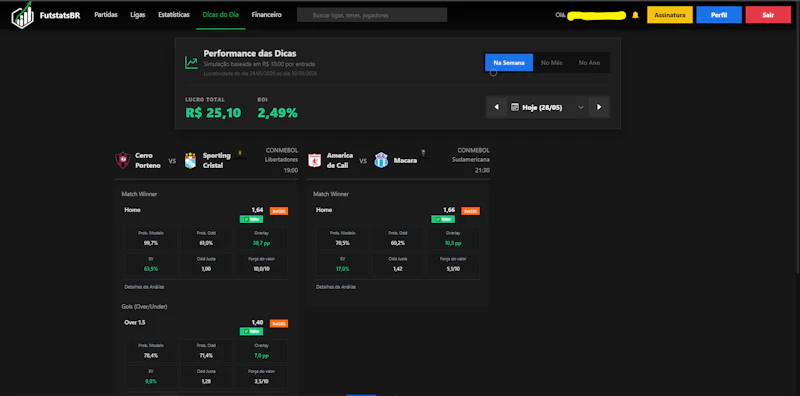Click the Perfil button

719,15
